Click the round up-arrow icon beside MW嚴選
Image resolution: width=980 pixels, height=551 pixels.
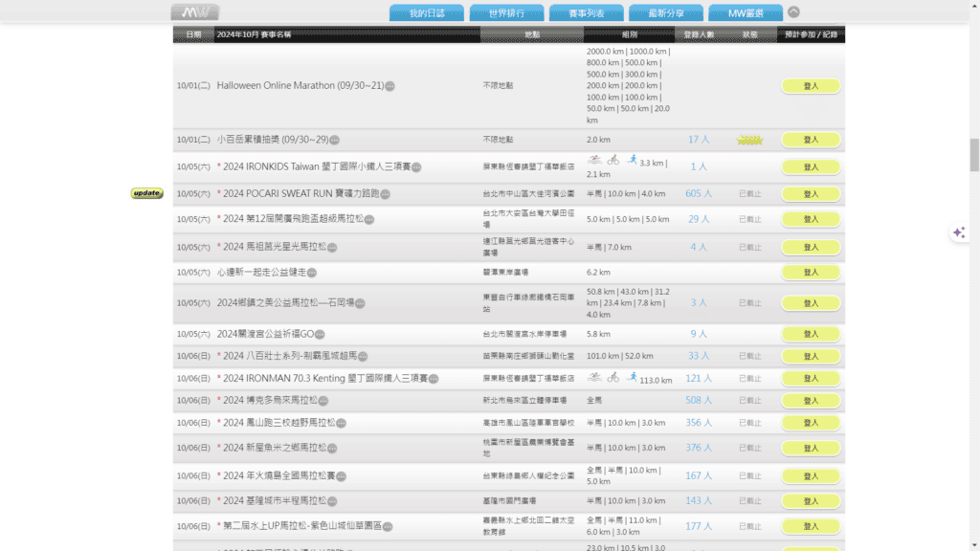(x=793, y=11)
